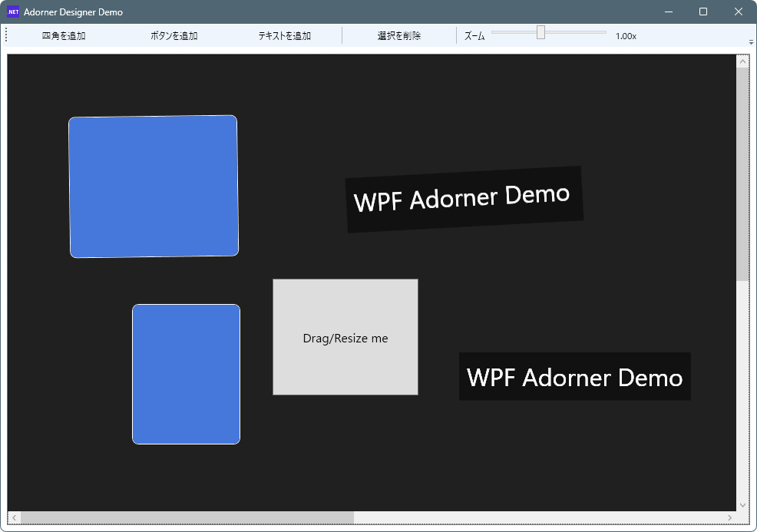Image resolution: width=757 pixels, height=532 pixels.
Task: Click the vertical scrollbar thumb
Action: click(742, 174)
